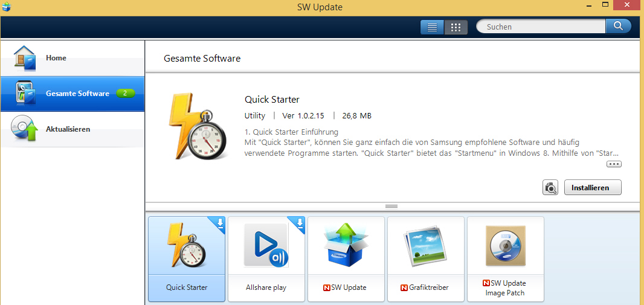
Task: Open the Home section
Action: coord(72,58)
